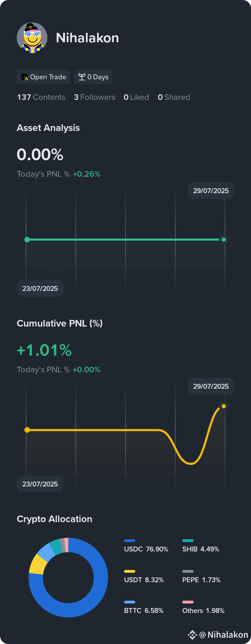This screenshot has height=644, width=251.
Task: View the 3 Followers list
Action: [94, 97]
